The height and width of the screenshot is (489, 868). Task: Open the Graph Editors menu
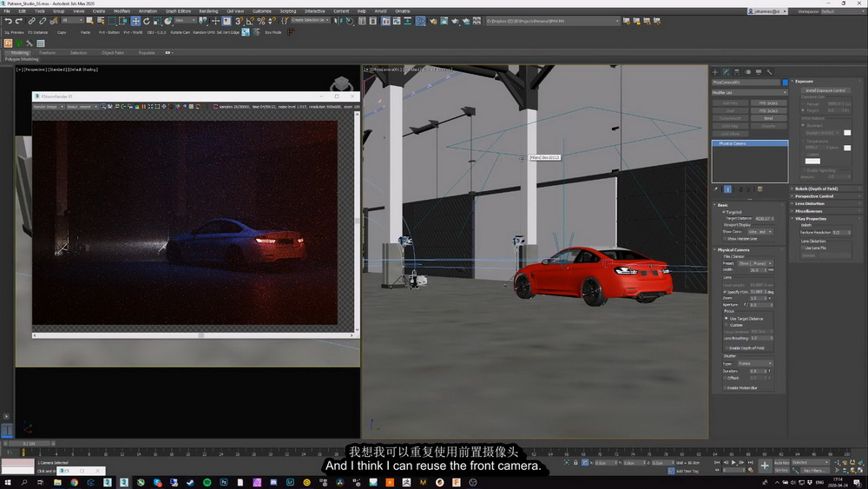point(178,11)
